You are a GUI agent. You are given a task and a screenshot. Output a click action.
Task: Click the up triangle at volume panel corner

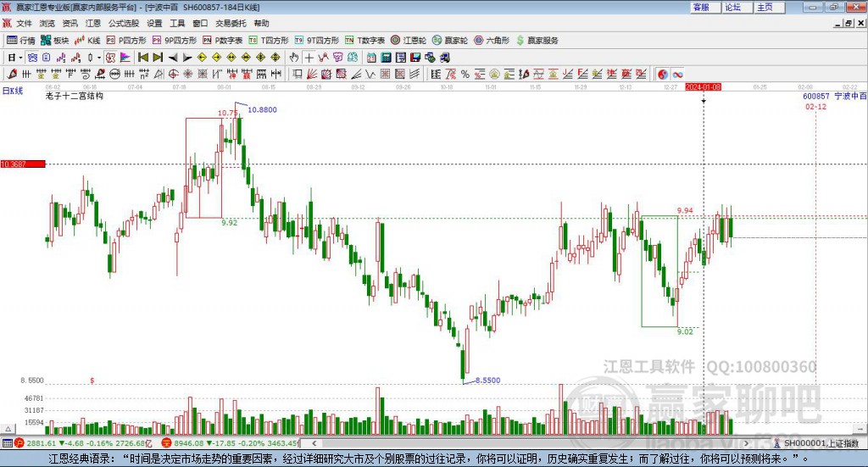click(x=8, y=429)
